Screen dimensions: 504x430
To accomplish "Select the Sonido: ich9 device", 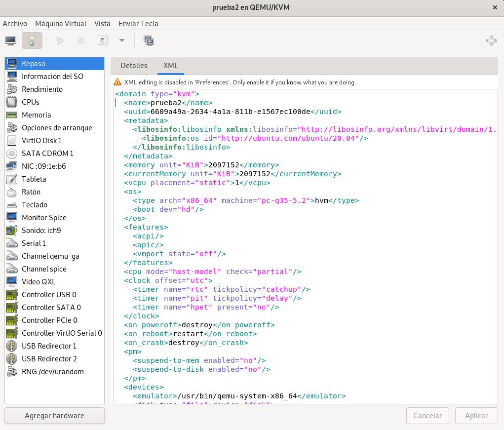I will coord(55,231).
